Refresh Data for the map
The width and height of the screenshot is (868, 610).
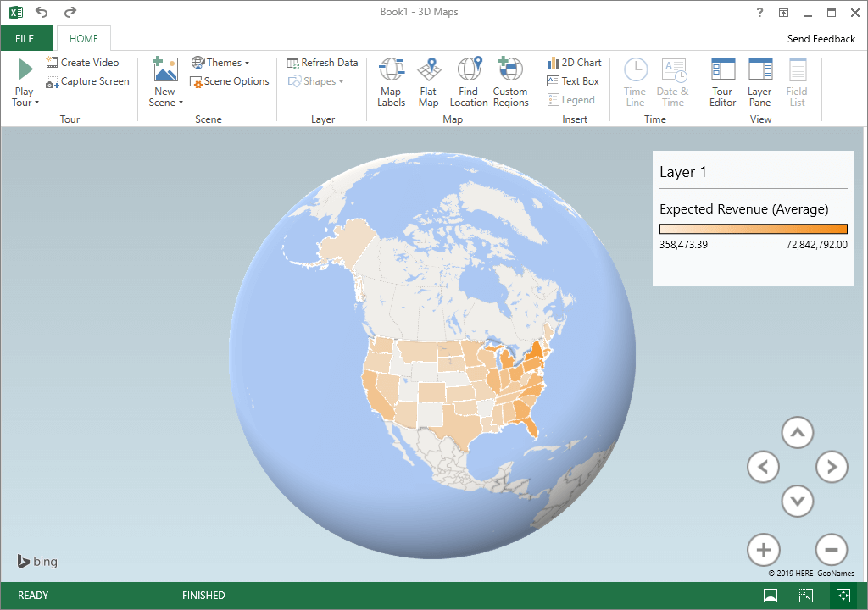pyautogui.click(x=322, y=62)
